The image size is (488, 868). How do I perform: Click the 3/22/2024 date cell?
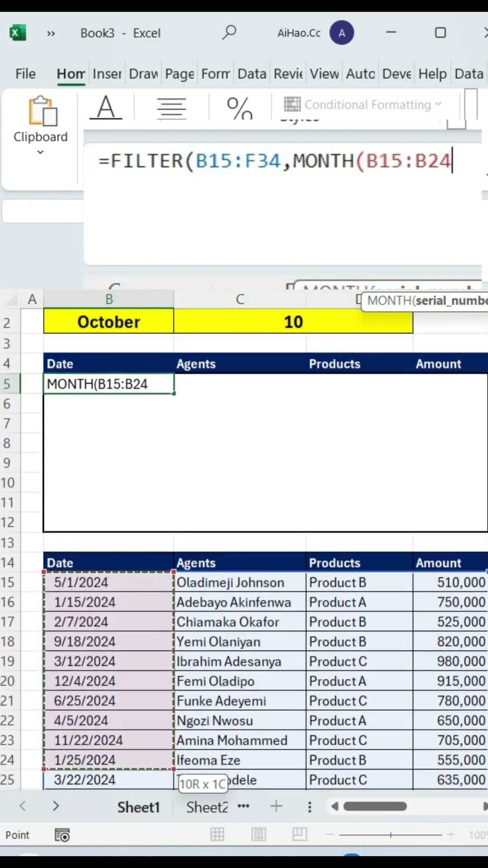coord(108,780)
